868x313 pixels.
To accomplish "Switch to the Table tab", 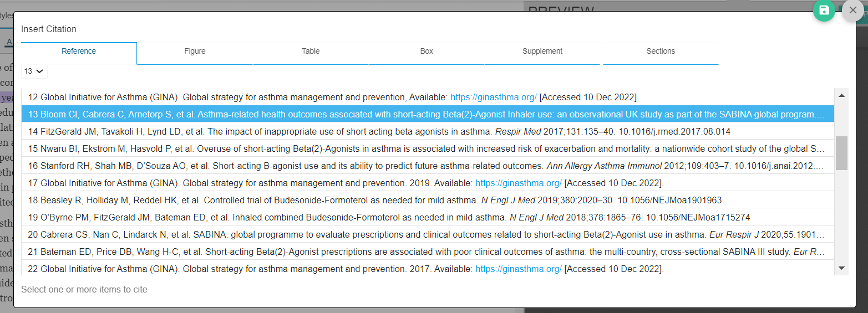I will click(x=311, y=51).
